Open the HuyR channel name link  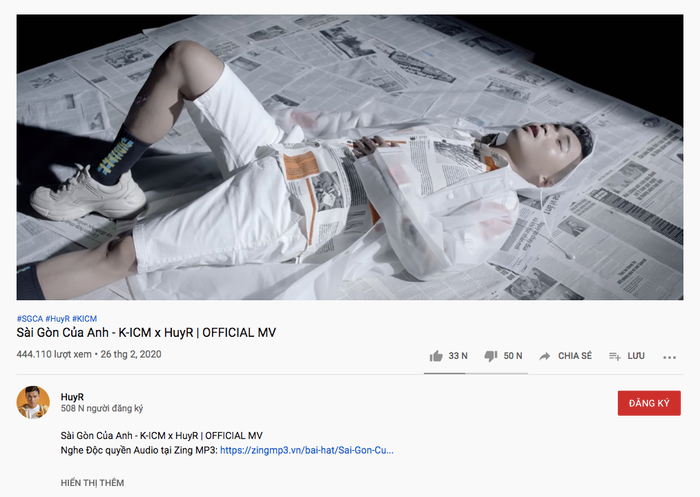click(72, 397)
